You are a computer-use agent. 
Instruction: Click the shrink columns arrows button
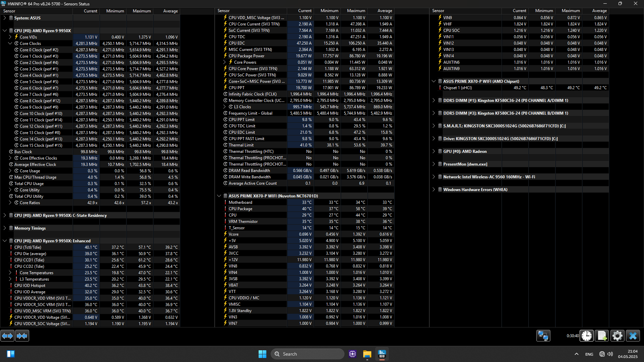[22, 336]
